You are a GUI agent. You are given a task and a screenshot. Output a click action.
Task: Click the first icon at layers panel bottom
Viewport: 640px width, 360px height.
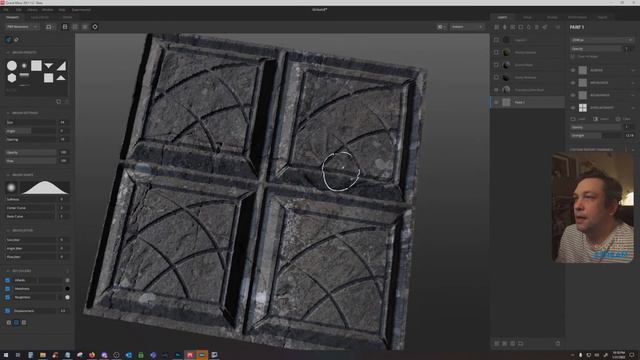pos(497,344)
